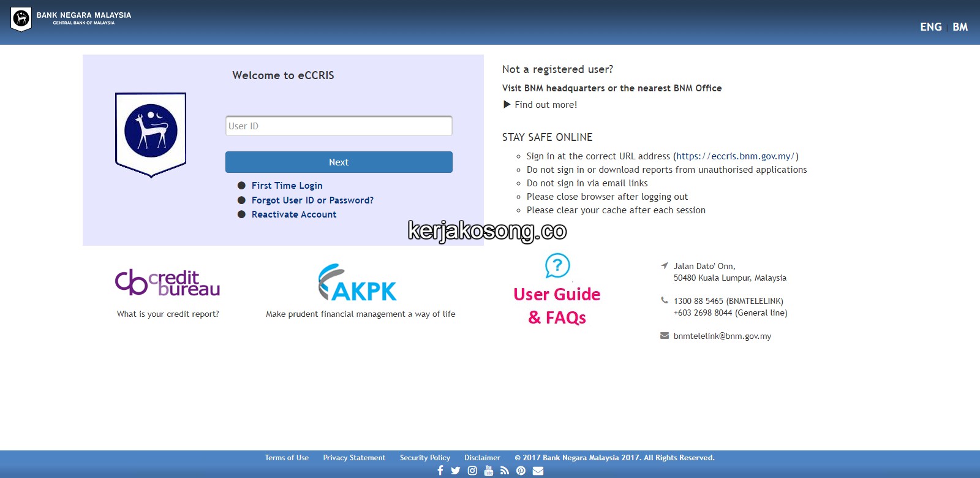
Task: Open the Reactivate Account link
Action: point(294,214)
